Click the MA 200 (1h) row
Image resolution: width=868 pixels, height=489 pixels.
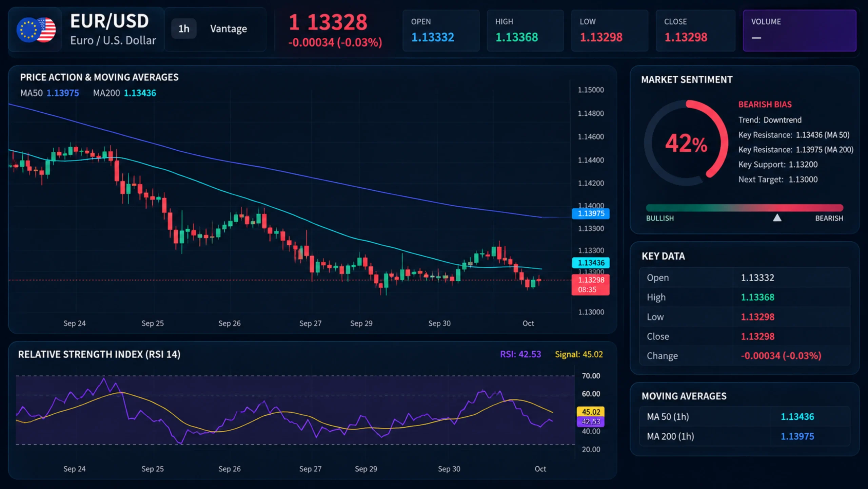[x=745, y=436]
